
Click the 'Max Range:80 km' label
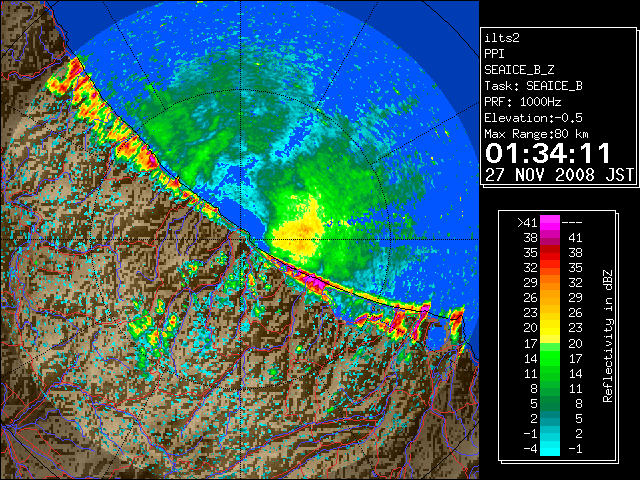536,134
